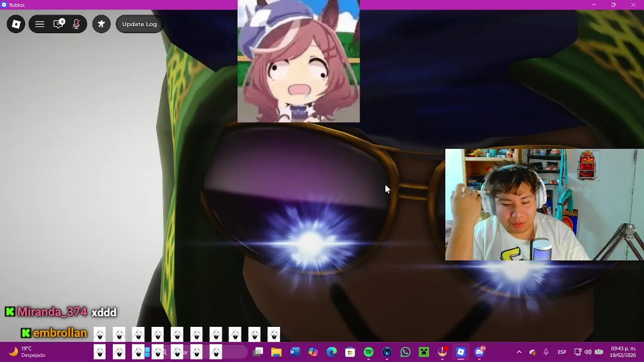This screenshot has height=362, width=644.
Task: Open the volume speaker tray icon
Action: 588,352
